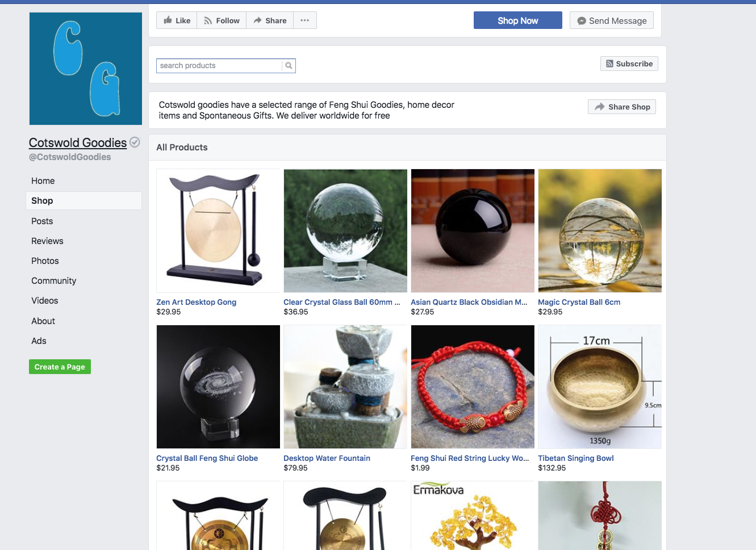Switch to the Reviews section in sidebar
This screenshot has height=550, width=756.
(x=47, y=241)
